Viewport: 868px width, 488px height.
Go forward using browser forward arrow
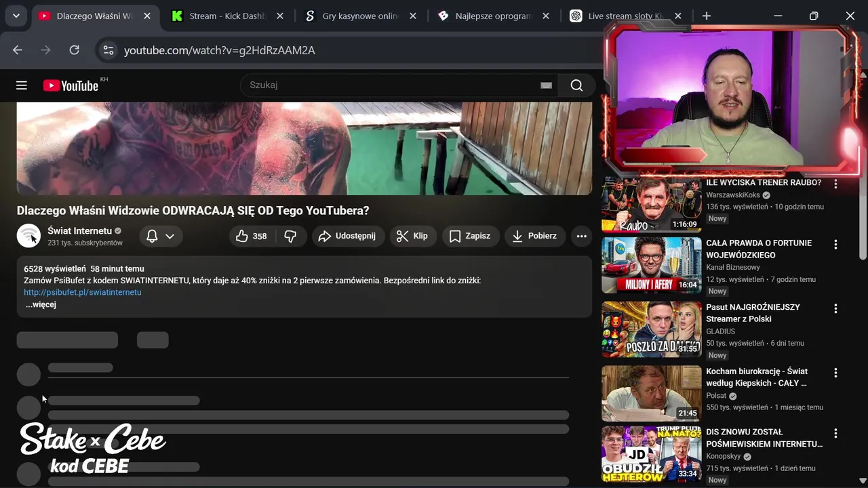point(46,50)
